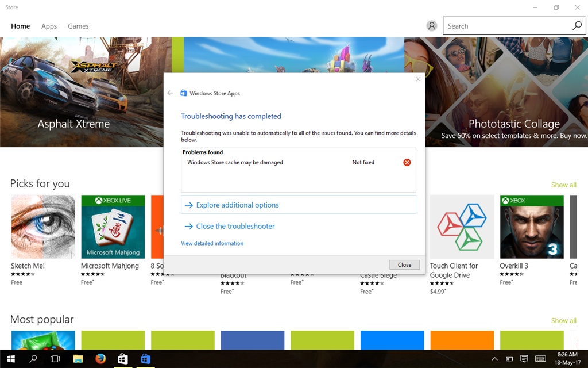Choose Explore additional options

[x=299, y=205]
